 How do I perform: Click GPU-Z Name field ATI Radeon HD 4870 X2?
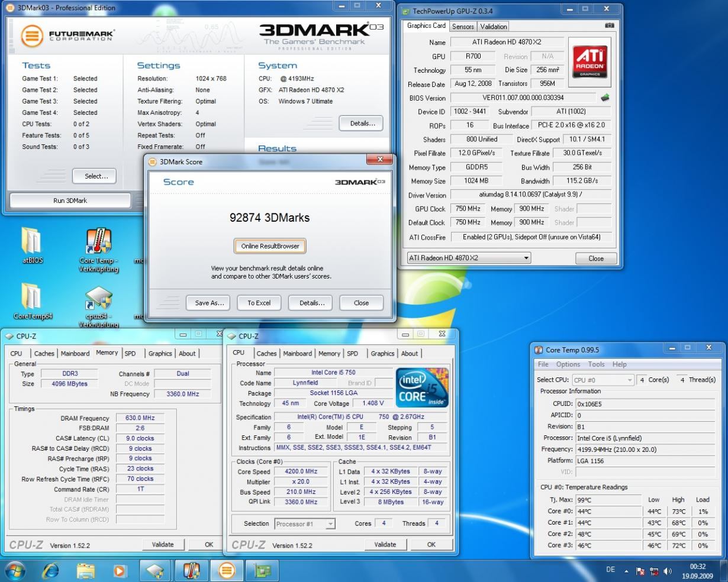[x=507, y=42]
